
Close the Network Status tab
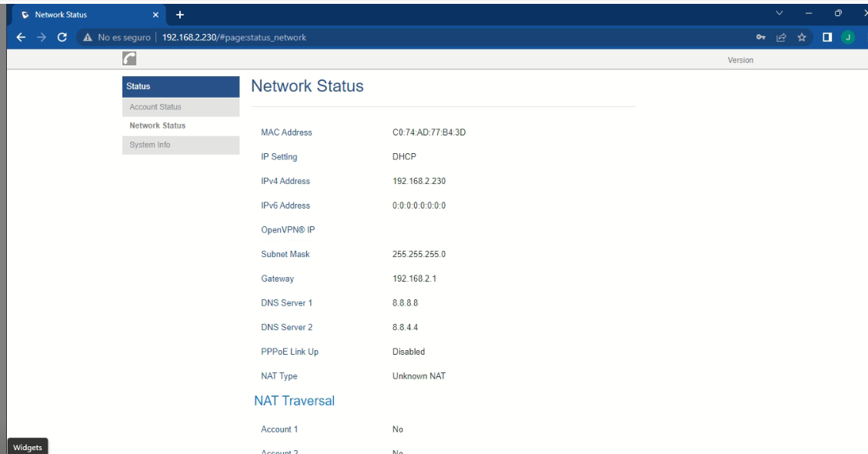pyautogui.click(x=156, y=14)
